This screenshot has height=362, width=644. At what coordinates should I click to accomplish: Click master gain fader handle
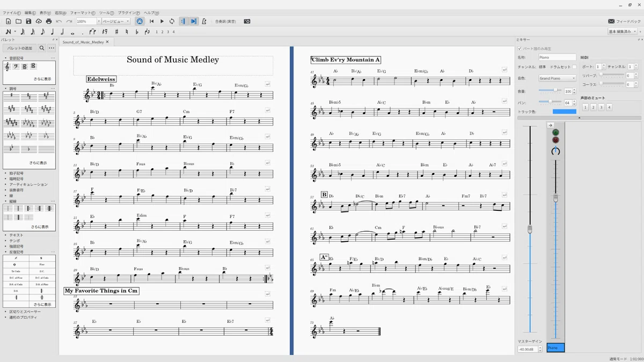click(x=530, y=229)
